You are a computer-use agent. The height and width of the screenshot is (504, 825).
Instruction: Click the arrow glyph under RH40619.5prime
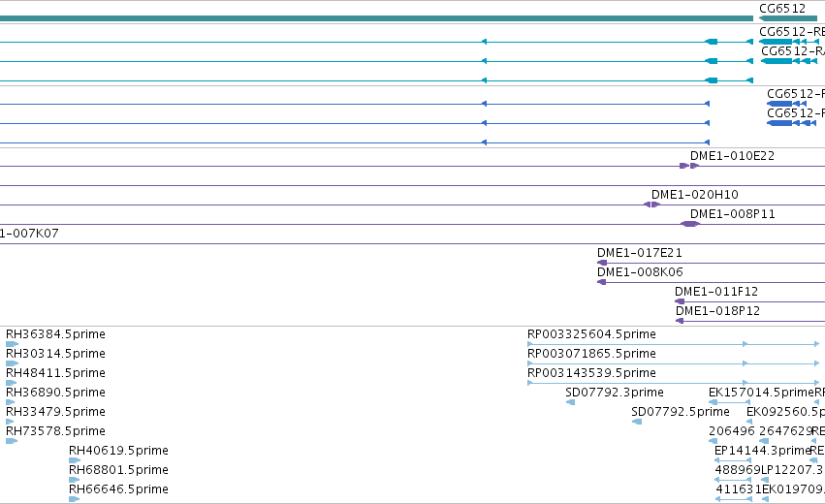(x=75, y=460)
